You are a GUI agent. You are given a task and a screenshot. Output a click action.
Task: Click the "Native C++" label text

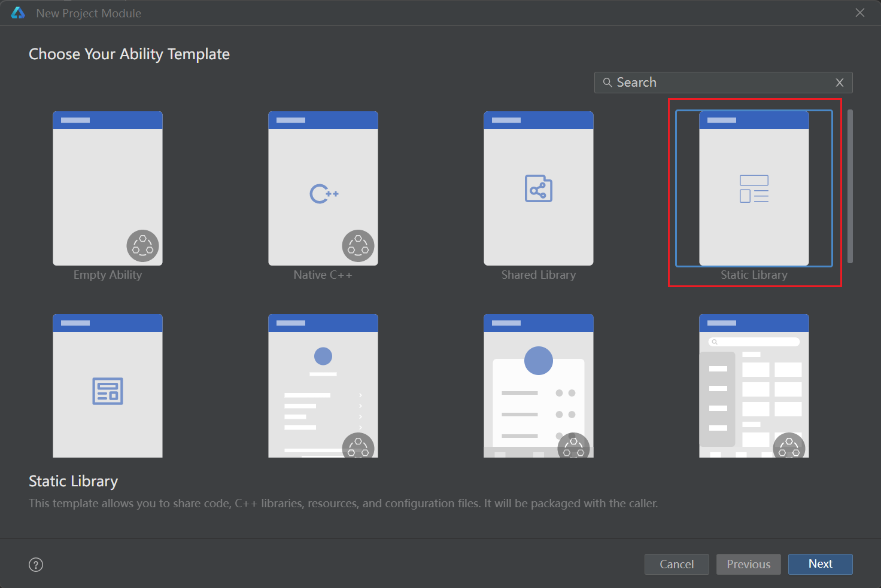(x=323, y=275)
